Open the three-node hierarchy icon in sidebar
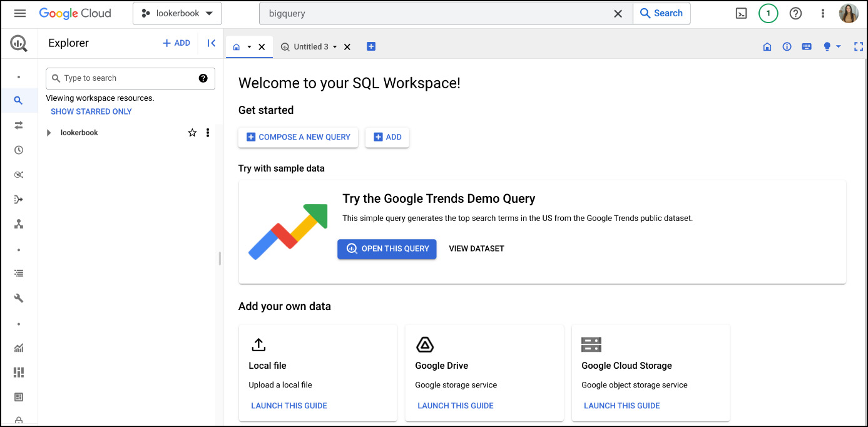The width and height of the screenshot is (868, 427). 19,224
